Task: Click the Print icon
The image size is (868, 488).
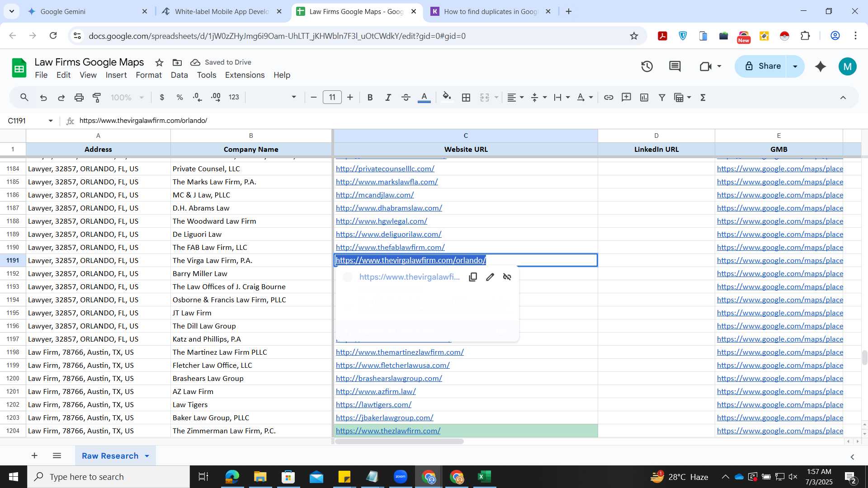Action: pyautogui.click(x=79, y=97)
